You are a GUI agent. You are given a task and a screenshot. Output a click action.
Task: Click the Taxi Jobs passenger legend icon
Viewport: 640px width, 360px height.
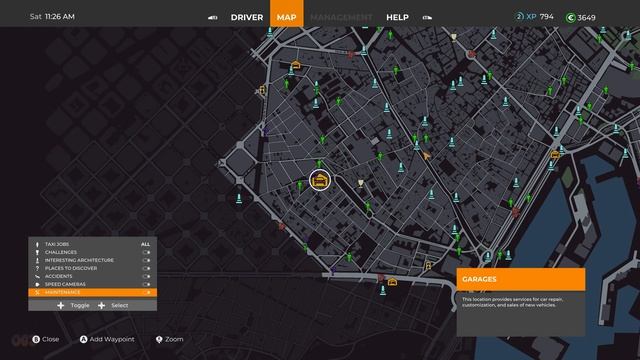[37, 244]
